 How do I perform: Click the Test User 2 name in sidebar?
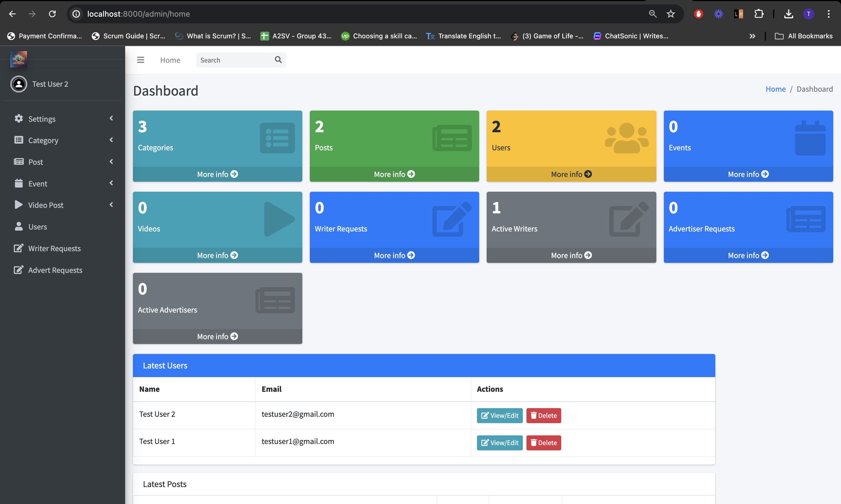(x=50, y=84)
